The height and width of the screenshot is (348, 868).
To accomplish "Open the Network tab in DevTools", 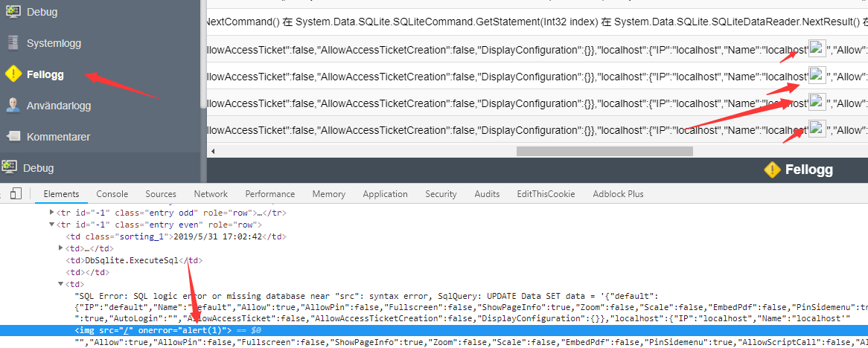I will pos(211,194).
